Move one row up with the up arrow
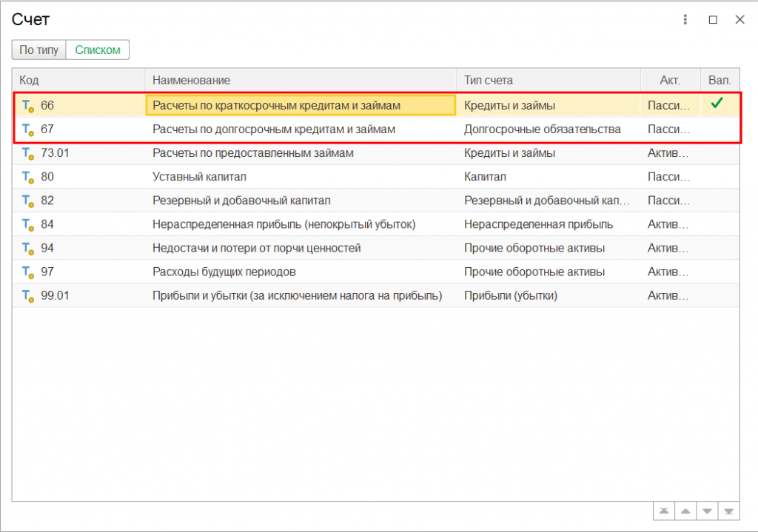Image resolution: width=758 pixels, height=532 pixels. [685, 511]
